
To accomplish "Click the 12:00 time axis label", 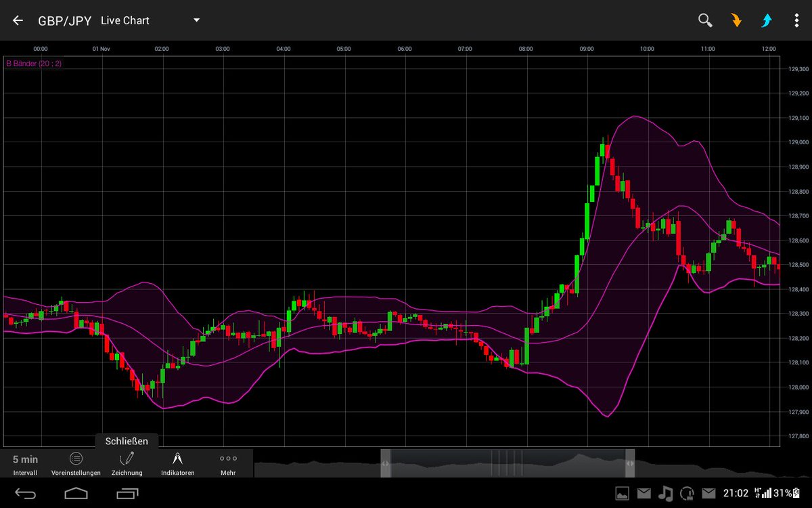I will 769,49.
